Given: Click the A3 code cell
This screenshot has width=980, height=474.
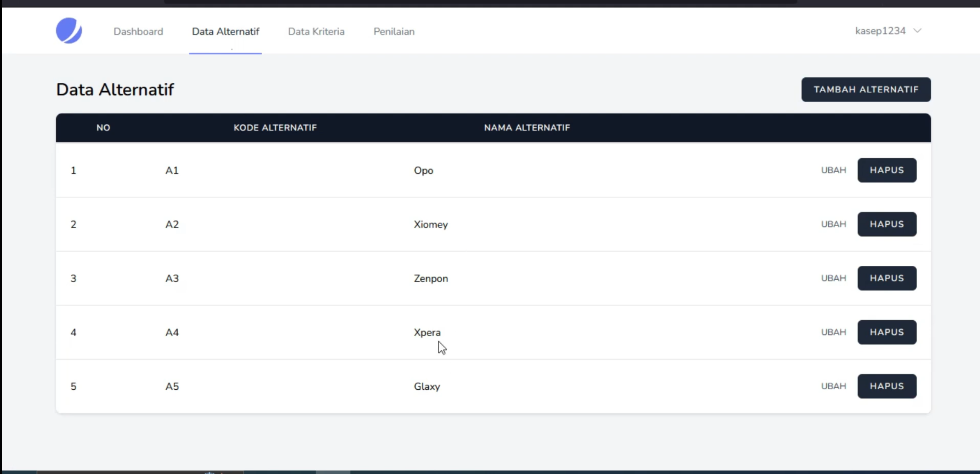Looking at the screenshot, I should 172,278.
